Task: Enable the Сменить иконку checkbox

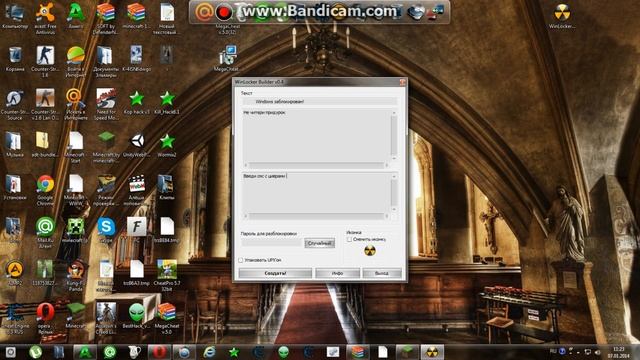Action: pos(349,240)
